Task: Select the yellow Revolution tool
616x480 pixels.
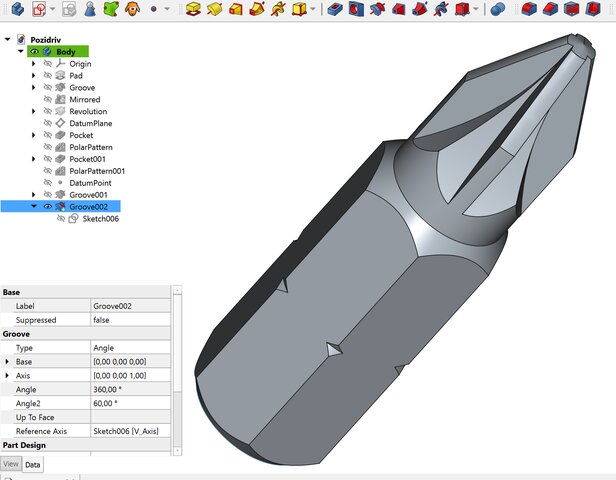Action: [x=214, y=9]
